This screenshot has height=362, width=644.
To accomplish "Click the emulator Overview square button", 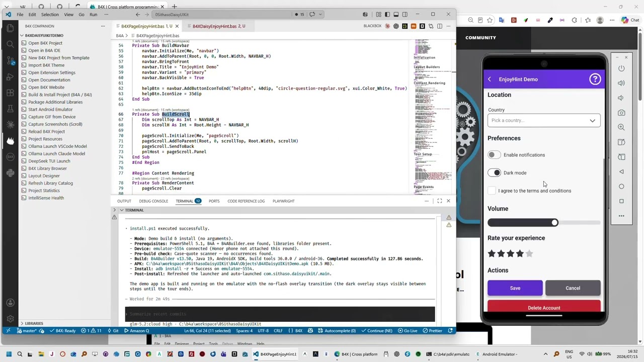I will (621, 201).
